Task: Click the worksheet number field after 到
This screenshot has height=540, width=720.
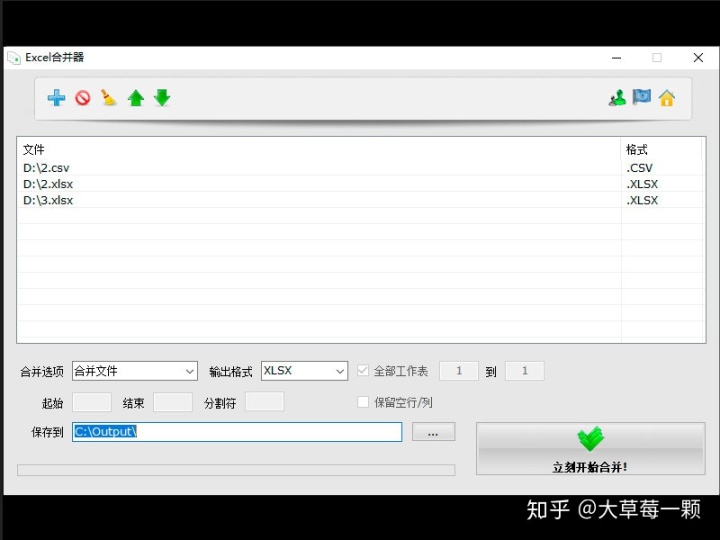Action: click(525, 371)
